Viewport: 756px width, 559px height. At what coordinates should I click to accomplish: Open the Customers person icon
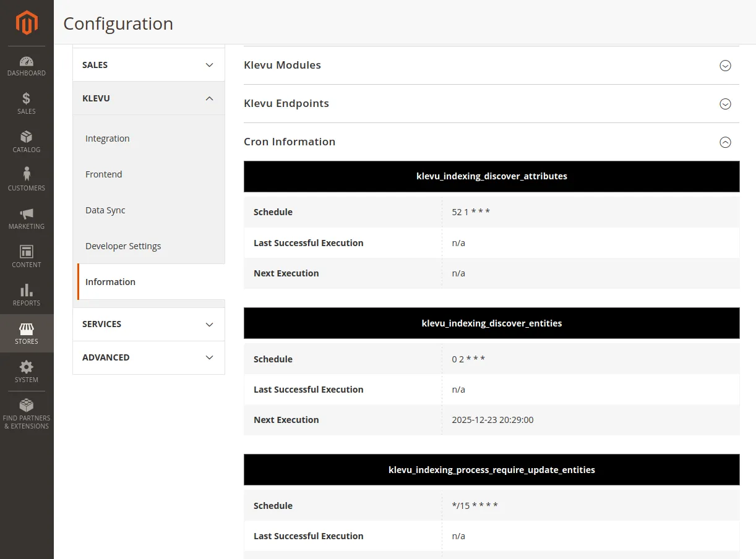coord(27,175)
